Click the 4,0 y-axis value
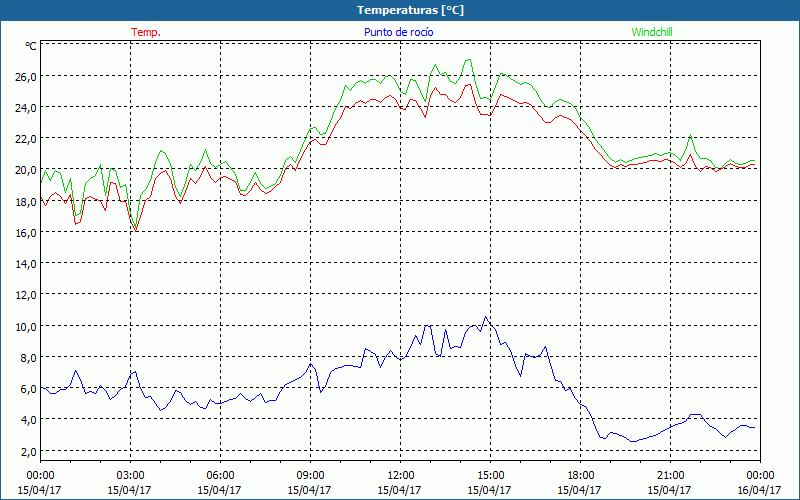 pos(29,420)
